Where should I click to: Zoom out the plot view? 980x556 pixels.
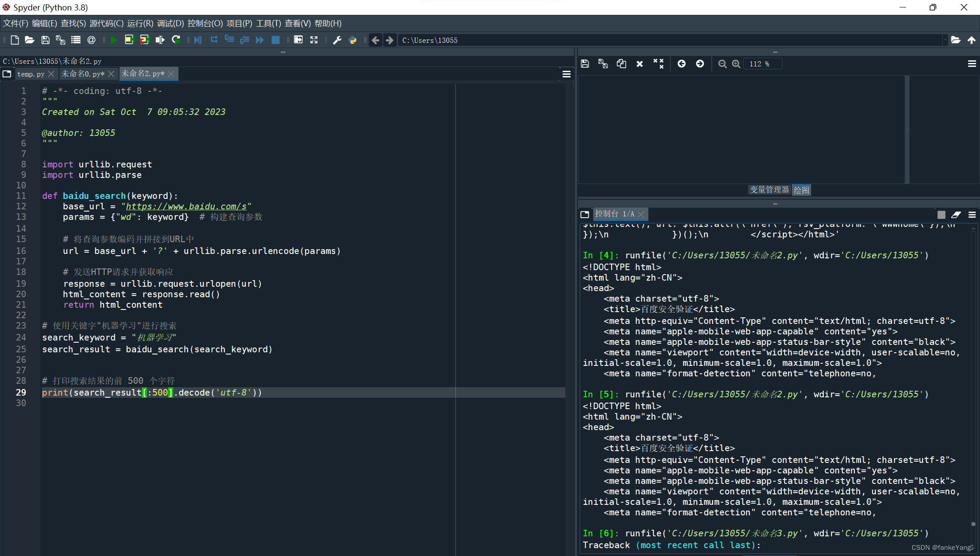click(722, 64)
